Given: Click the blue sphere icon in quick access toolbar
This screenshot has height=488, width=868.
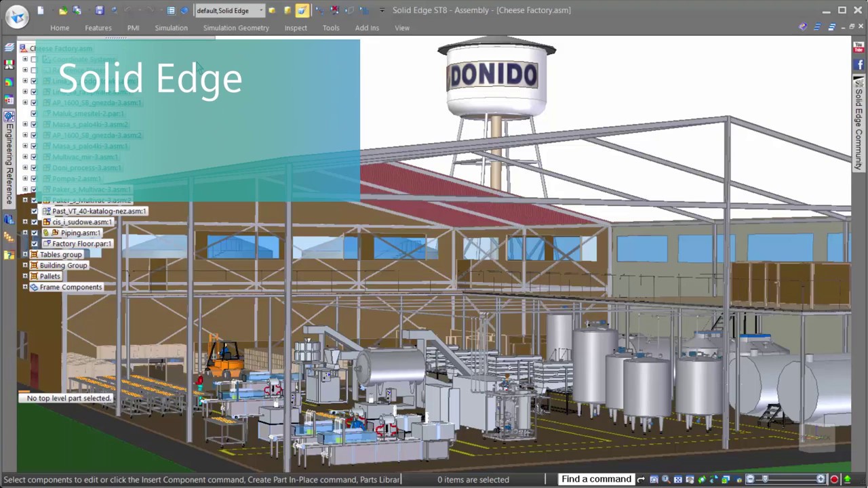Looking at the screenshot, I should point(184,10).
